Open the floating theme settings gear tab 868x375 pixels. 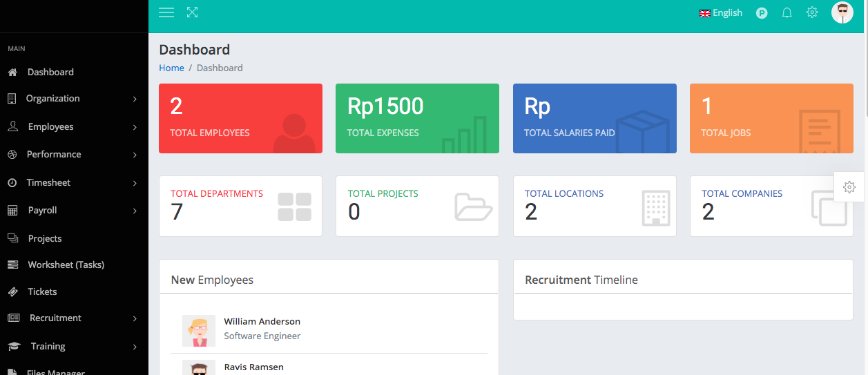pos(849,187)
